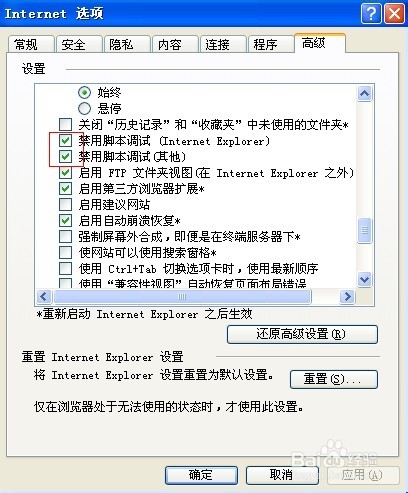Click the right arrow of horizontal scrollbar
The height and width of the screenshot is (493, 408).
[347, 296]
